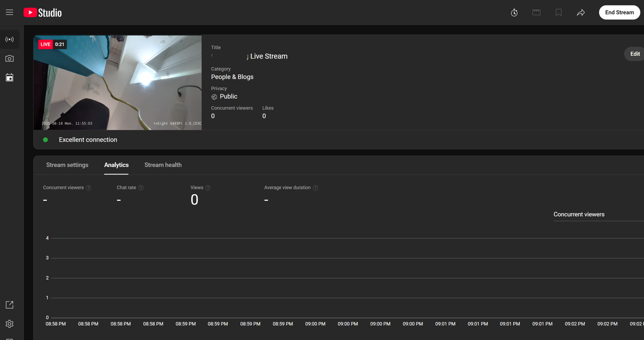Click the Views help icon
The height and width of the screenshot is (340, 644).
[208, 188]
